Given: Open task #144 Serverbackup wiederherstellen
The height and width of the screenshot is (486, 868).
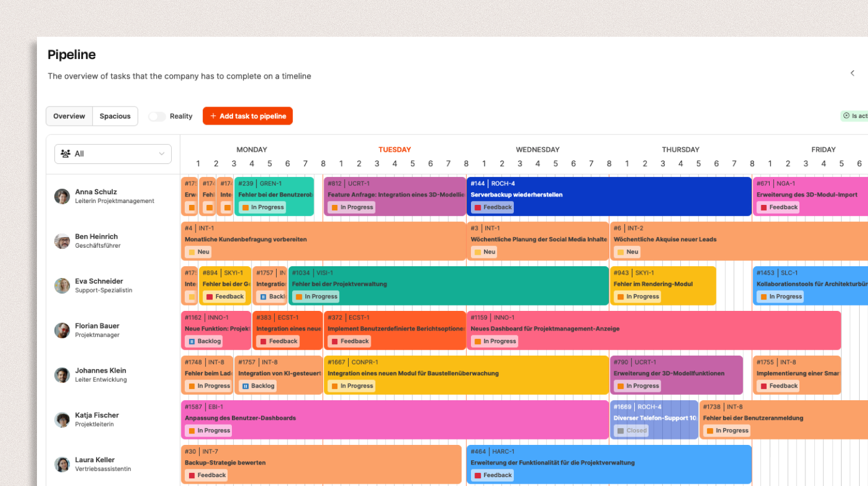Looking at the screenshot, I should pyautogui.click(x=609, y=197).
